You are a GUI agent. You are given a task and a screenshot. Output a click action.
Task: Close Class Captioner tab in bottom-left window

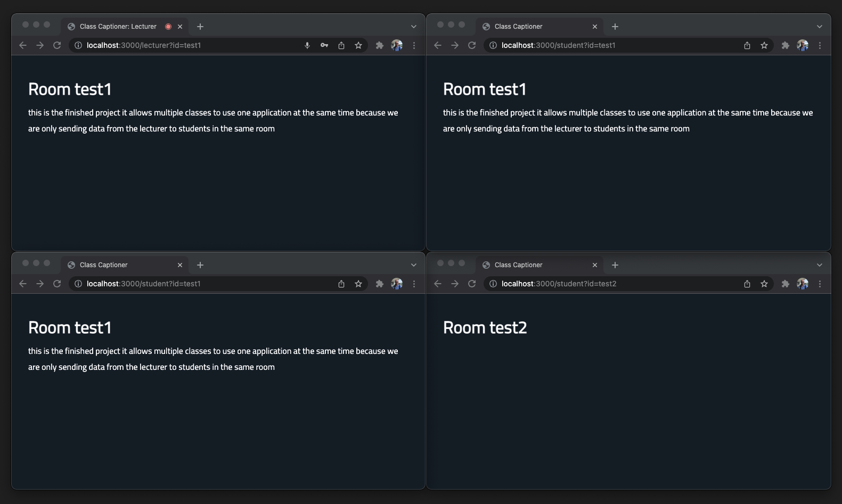[180, 265]
